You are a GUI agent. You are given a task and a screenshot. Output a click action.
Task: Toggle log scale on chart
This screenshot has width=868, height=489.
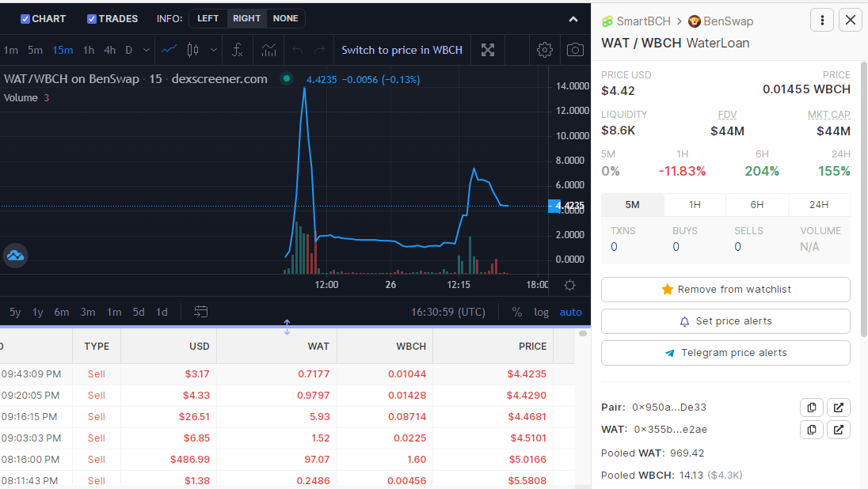point(542,312)
